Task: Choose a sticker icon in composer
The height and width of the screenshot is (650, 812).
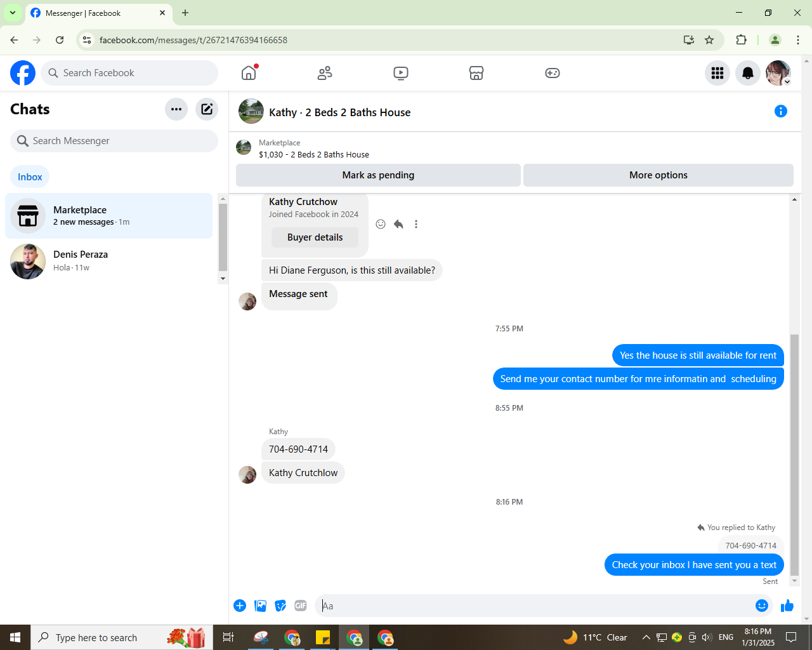Action: [x=280, y=606]
